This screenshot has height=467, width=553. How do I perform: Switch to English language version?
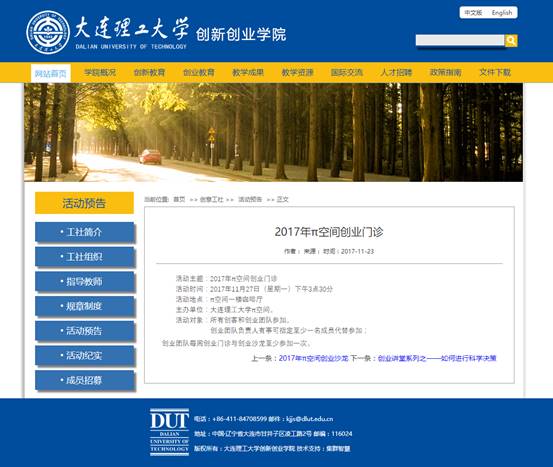[502, 13]
